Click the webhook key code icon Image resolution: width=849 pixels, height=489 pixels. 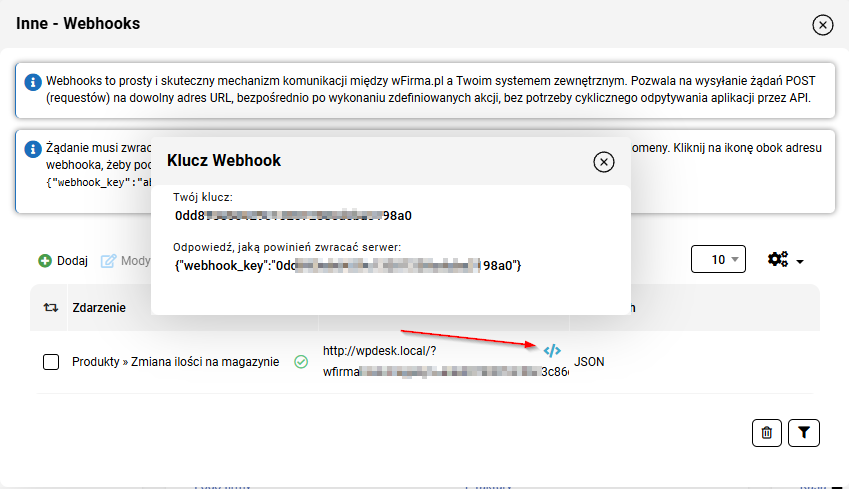[x=552, y=351]
